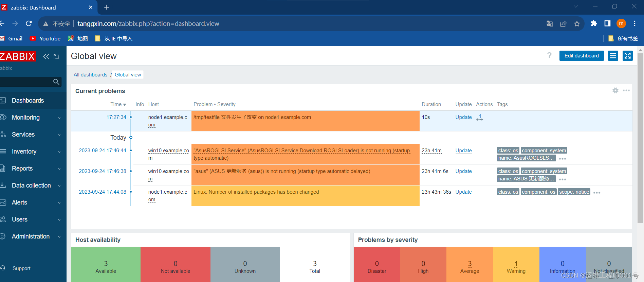
Task: Expand the Data collection menu
Action: (x=33, y=186)
